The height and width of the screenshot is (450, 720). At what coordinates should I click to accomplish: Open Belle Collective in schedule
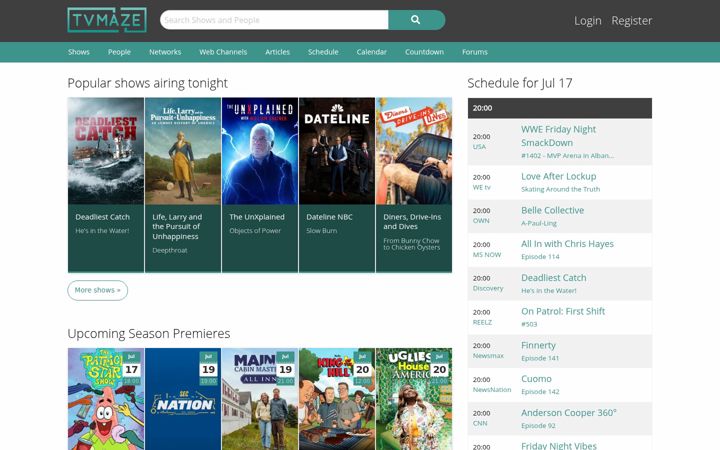point(552,210)
